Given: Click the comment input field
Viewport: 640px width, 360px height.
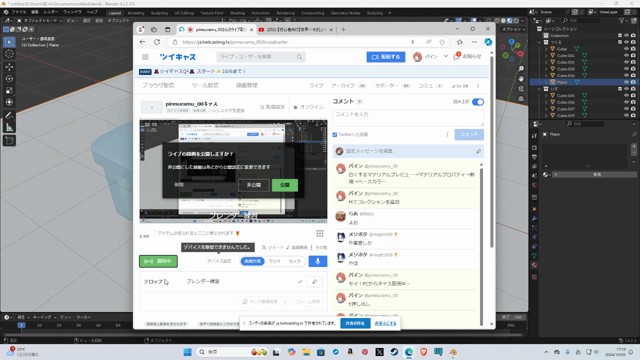Looking at the screenshot, I should (408, 118).
